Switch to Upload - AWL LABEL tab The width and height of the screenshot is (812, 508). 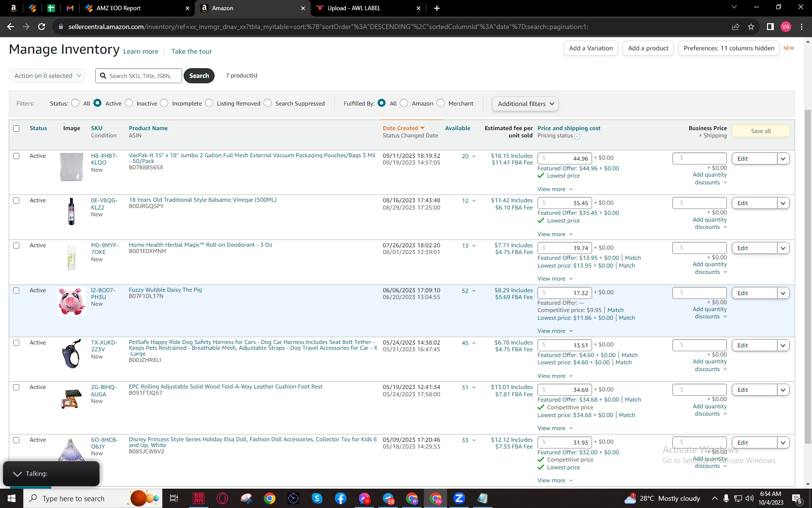[368, 8]
